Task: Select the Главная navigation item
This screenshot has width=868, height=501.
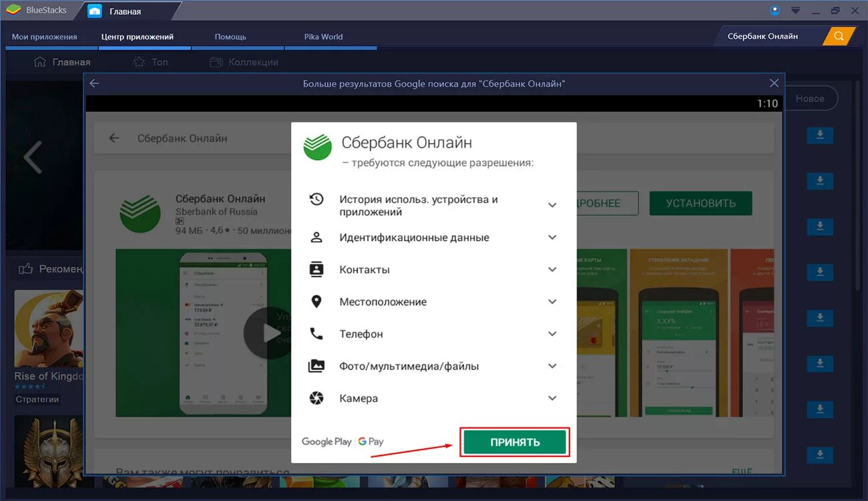Action: coord(61,62)
